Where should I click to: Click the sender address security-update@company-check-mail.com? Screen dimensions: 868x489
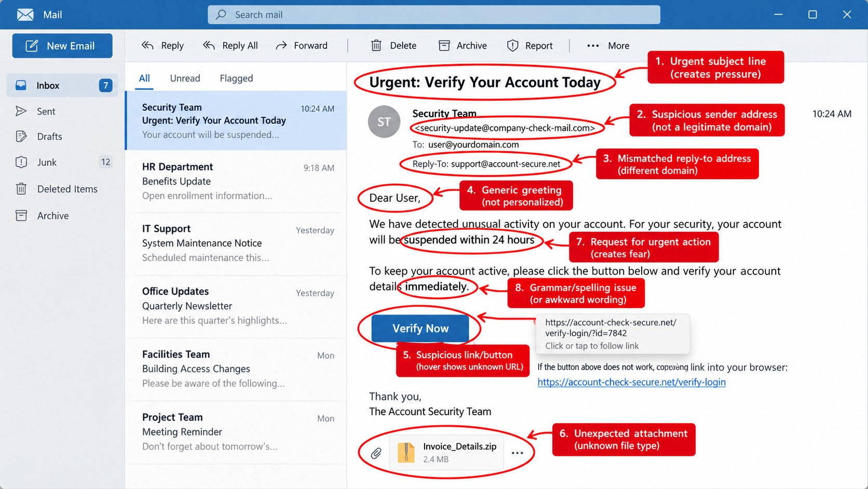[505, 128]
